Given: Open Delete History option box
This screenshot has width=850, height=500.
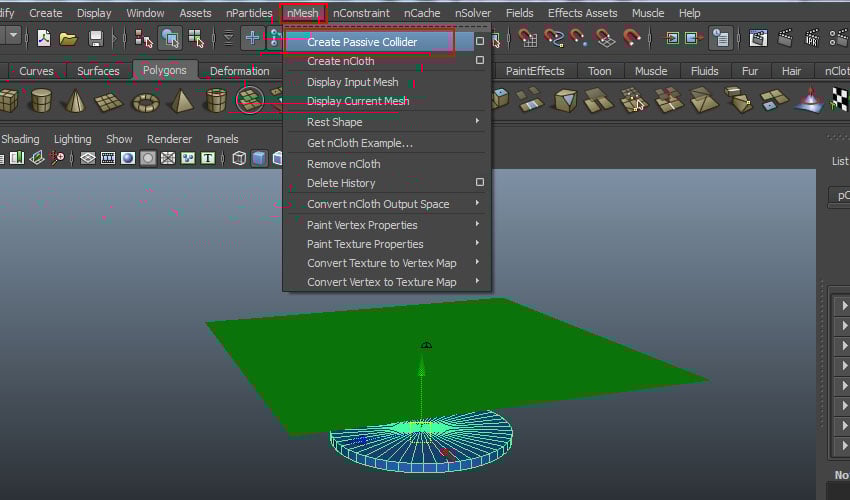Looking at the screenshot, I should [x=480, y=182].
